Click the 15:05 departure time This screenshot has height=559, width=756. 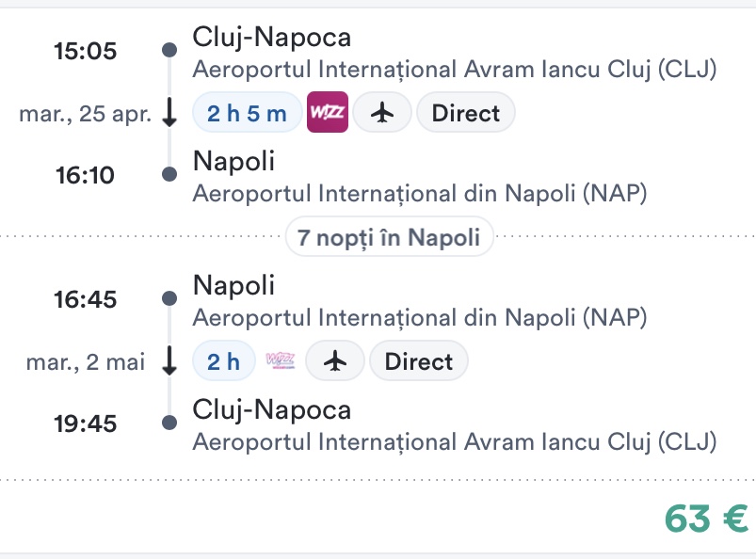click(x=86, y=51)
